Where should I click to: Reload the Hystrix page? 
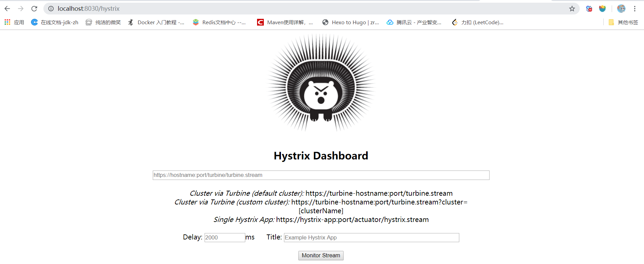click(34, 9)
